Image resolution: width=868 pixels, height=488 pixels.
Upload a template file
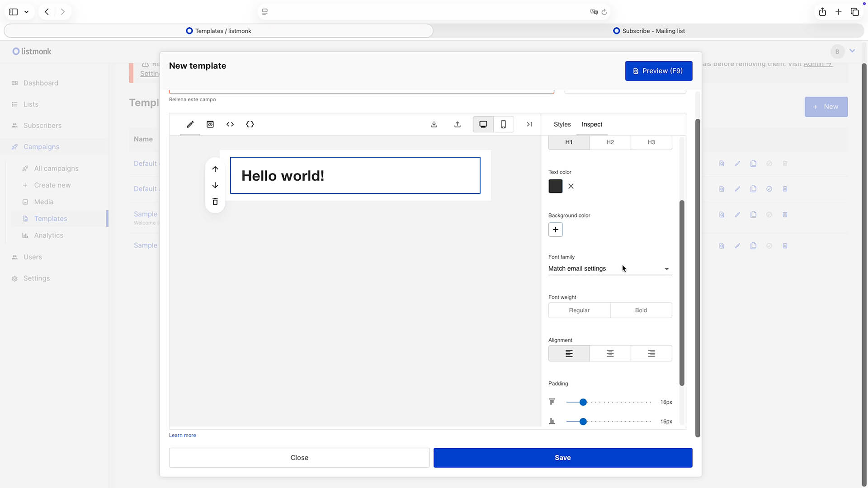457,124
